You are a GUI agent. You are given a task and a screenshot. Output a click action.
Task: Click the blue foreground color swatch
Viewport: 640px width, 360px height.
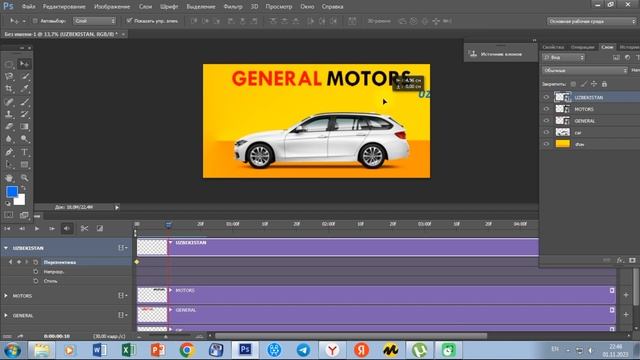(x=12, y=191)
